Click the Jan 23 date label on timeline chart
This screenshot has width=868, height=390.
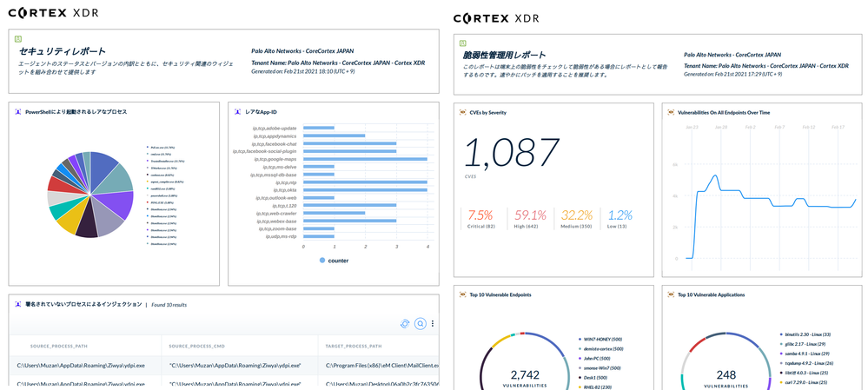point(692,127)
